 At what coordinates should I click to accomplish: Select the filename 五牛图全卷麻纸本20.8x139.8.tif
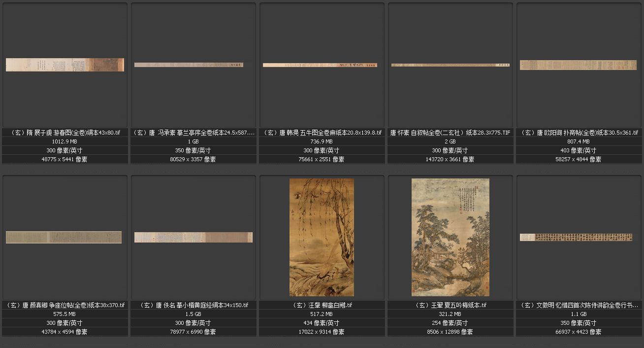click(x=322, y=133)
